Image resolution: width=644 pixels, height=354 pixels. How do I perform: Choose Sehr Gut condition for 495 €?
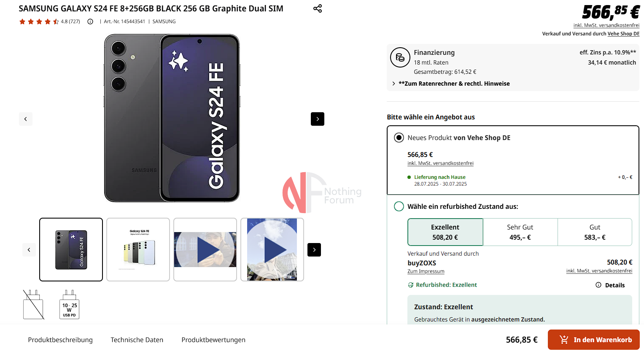[x=520, y=232]
